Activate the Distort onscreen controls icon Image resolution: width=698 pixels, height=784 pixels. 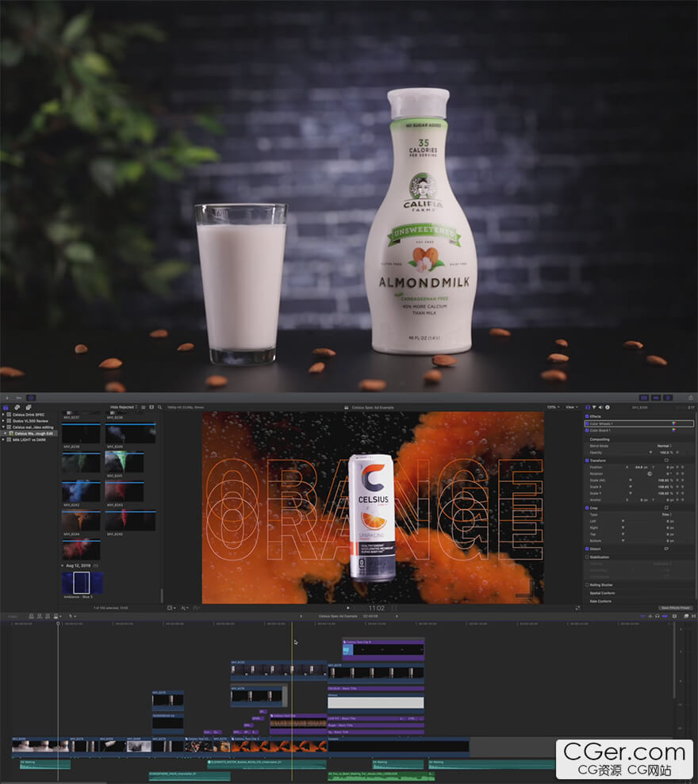click(666, 549)
